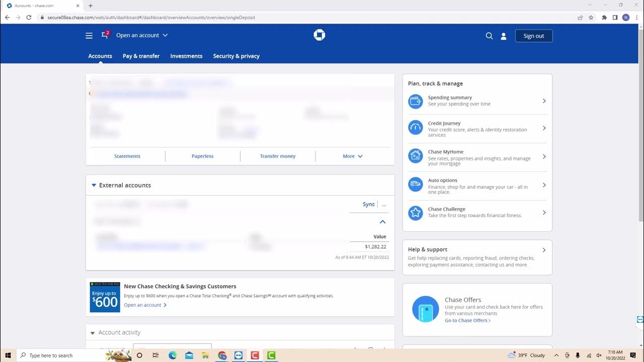Viewport: 644px width, 362px height.
Task: Open Credit Journey chevron arrow
Action: (544, 128)
